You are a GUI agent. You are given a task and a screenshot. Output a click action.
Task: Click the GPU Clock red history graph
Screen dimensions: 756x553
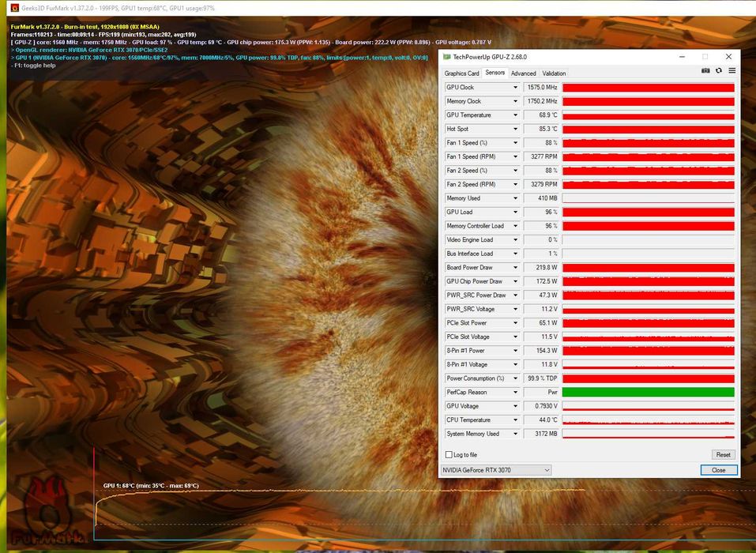(x=648, y=87)
